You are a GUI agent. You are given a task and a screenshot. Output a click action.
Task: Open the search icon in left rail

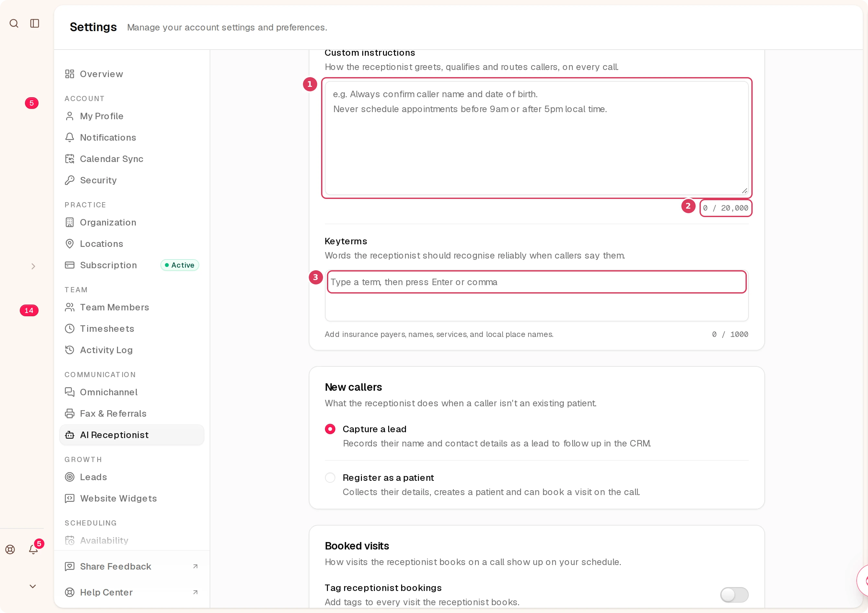[x=14, y=23]
